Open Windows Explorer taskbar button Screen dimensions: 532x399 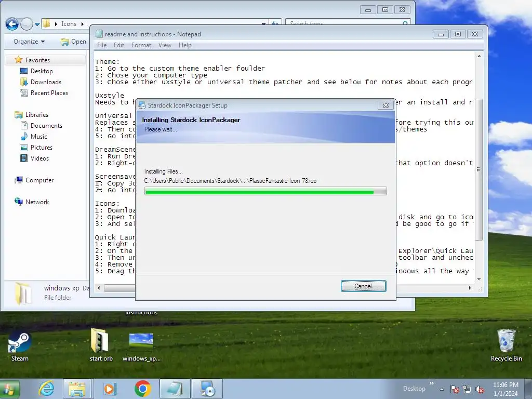click(77, 389)
